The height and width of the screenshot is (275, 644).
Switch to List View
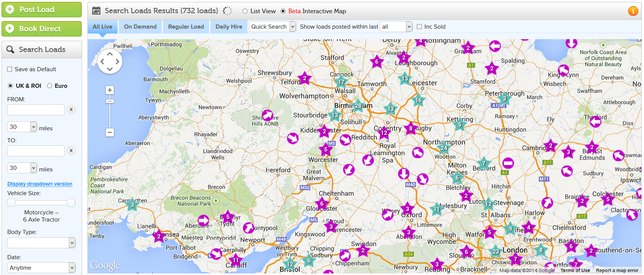(x=245, y=11)
